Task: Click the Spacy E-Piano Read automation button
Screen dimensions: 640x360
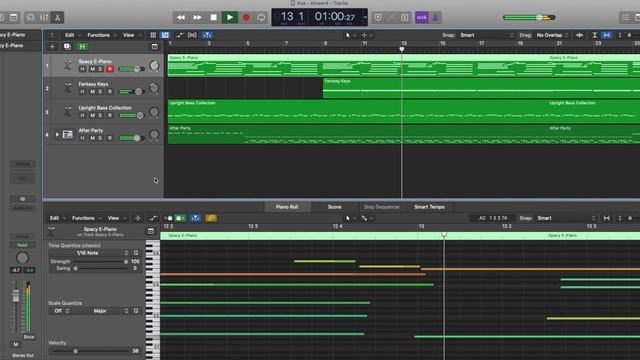Action: pyautogui.click(x=22, y=245)
